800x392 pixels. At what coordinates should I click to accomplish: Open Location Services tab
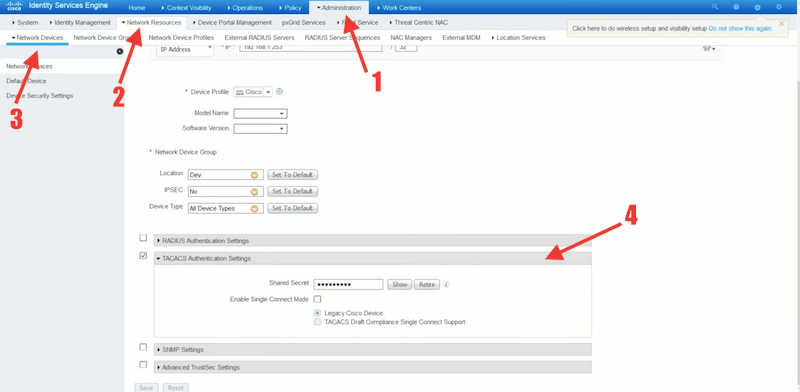pos(518,38)
